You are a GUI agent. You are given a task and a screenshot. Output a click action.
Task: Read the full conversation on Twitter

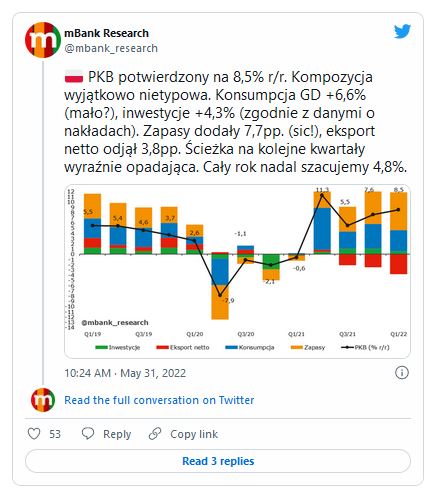click(x=159, y=400)
